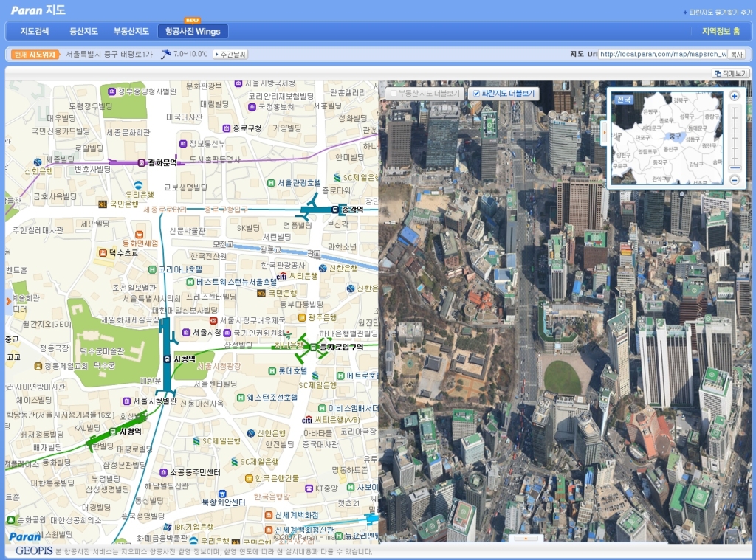Click the 교보생명빌딩 map label

[185, 187]
